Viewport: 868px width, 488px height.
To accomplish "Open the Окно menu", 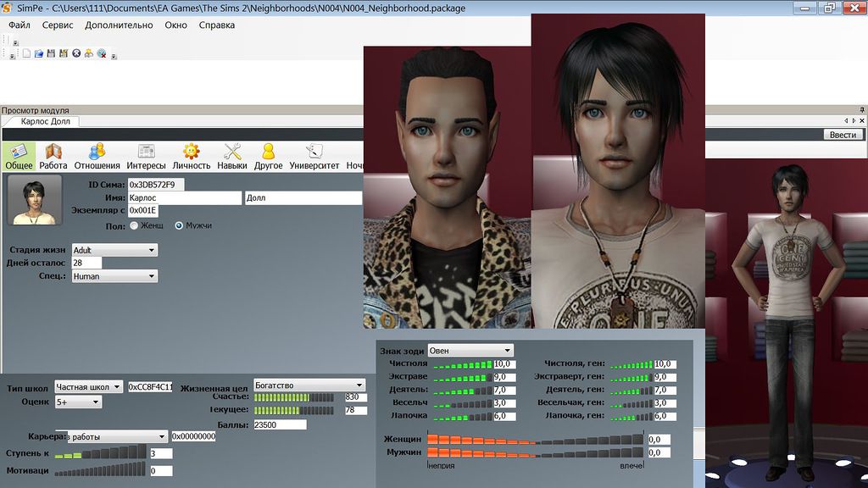I will (175, 25).
